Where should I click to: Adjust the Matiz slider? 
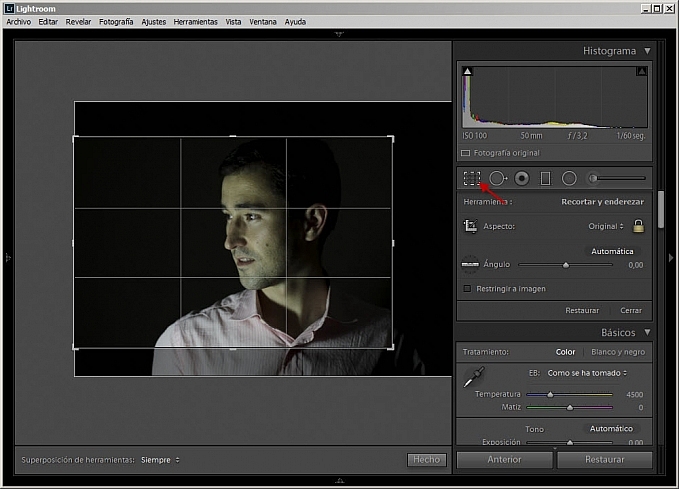coord(569,407)
